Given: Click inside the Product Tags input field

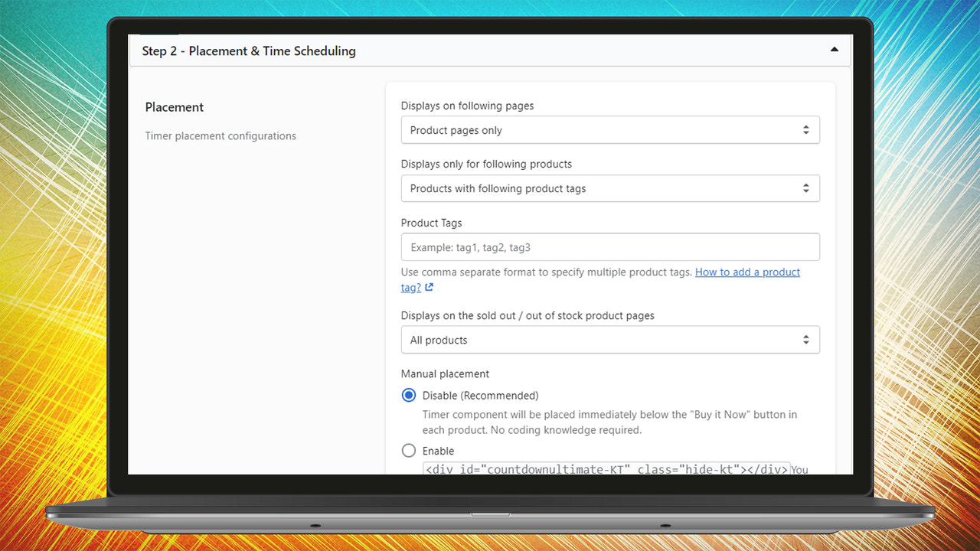Looking at the screenshot, I should (x=610, y=246).
